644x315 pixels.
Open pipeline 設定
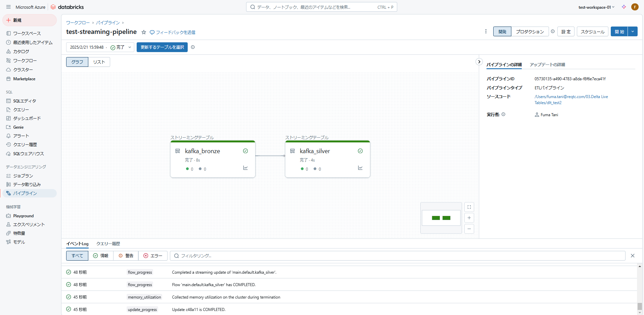(566, 32)
